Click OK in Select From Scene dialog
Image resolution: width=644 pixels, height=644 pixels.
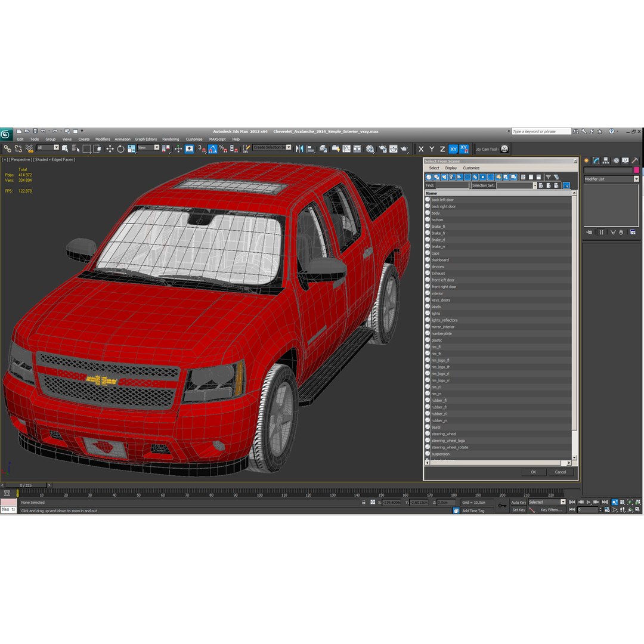533,472
